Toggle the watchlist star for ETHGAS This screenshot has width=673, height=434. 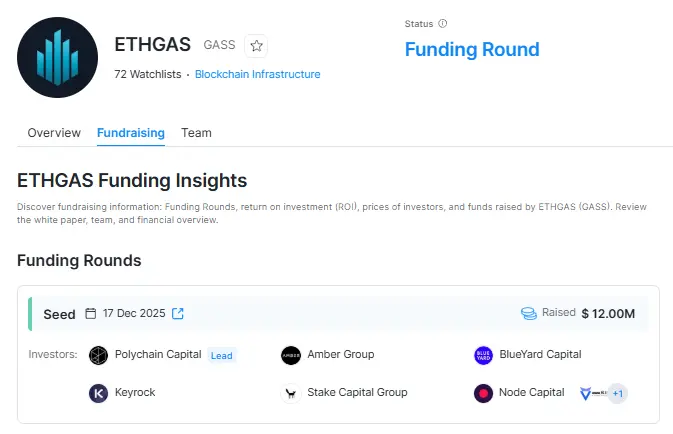(256, 45)
